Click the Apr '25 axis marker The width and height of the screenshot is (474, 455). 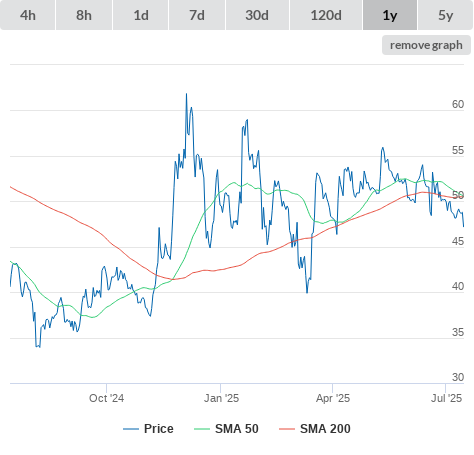[333, 398]
